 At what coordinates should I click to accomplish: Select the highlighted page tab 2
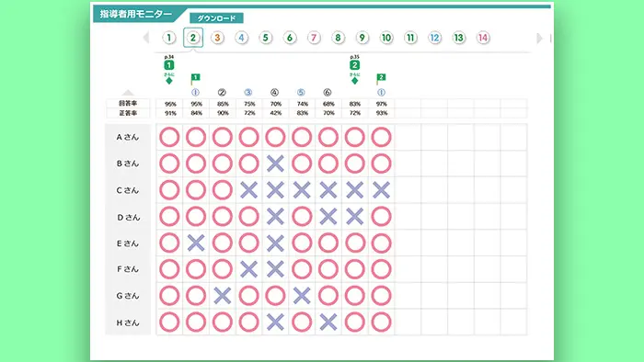(x=193, y=38)
